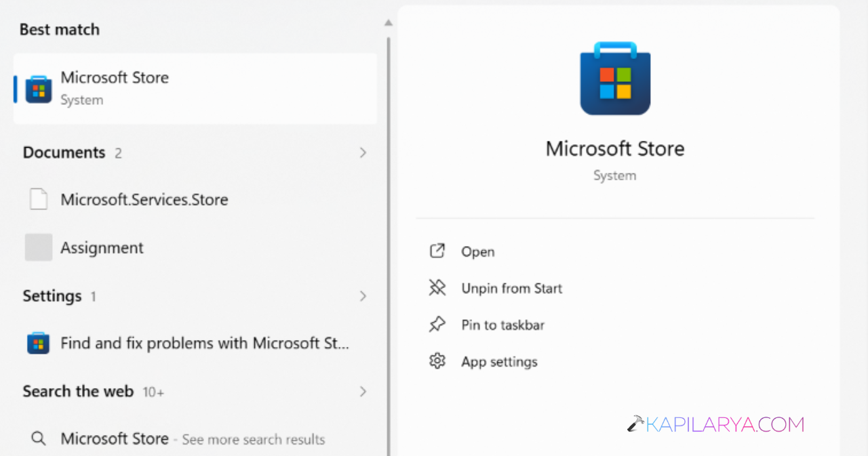The height and width of the screenshot is (456, 868).
Task: Click the Pin to taskbar pin icon
Action: [437, 325]
